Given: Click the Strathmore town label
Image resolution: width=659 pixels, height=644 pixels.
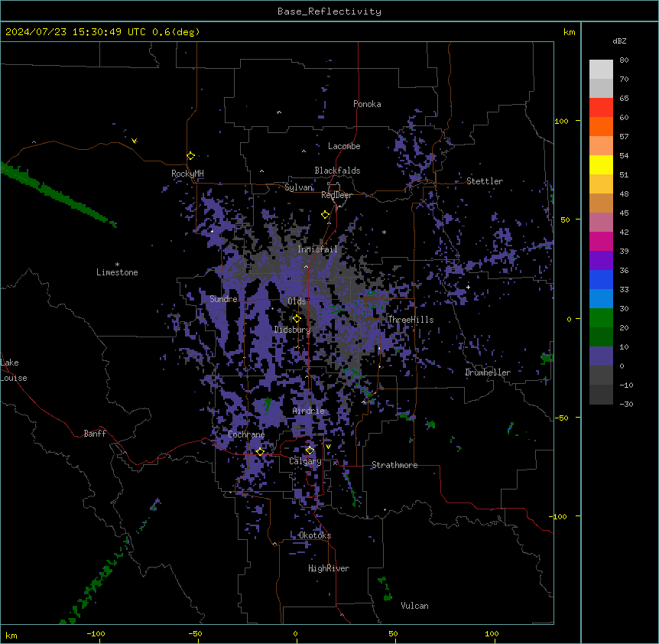Looking at the screenshot, I should click(x=394, y=465).
